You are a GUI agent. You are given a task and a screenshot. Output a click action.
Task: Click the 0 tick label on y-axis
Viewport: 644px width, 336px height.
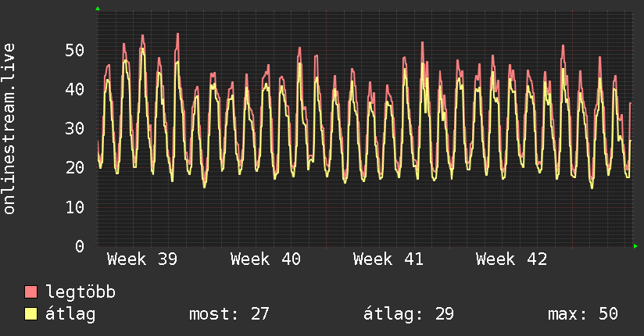[x=80, y=245]
